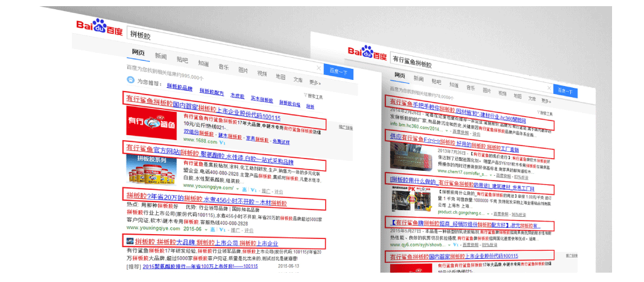
Task: Click the V1 badge next to www.1688.com
Action: tap(222, 143)
